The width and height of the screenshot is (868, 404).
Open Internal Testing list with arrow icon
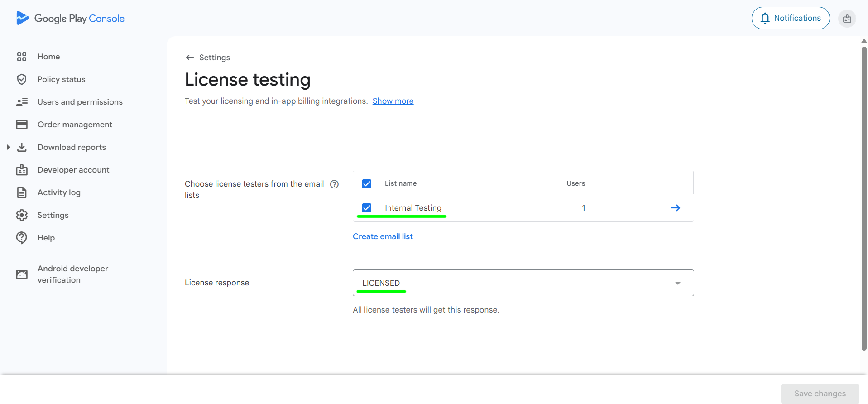675,208
